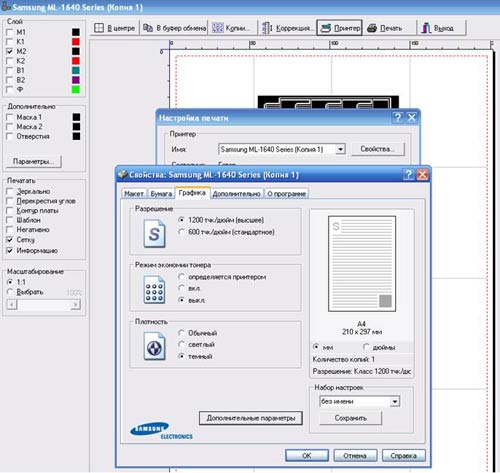Click scaling scrollbar left arrow
Image resolution: width=500 pixels, height=473 pixels.
click(x=12, y=305)
